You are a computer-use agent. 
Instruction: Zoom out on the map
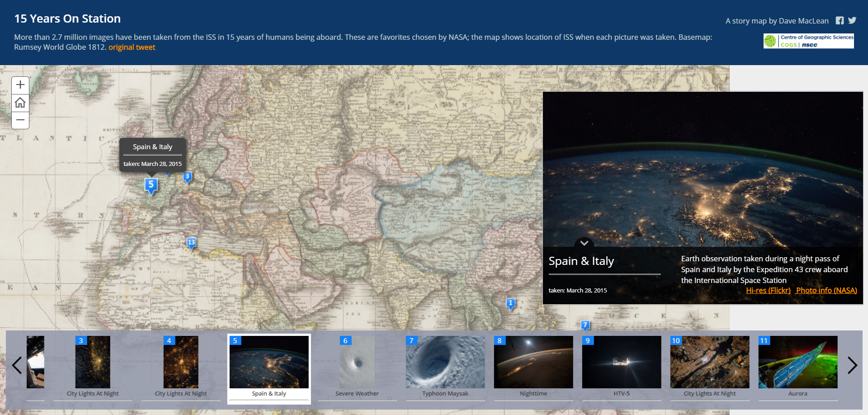click(20, 120)
